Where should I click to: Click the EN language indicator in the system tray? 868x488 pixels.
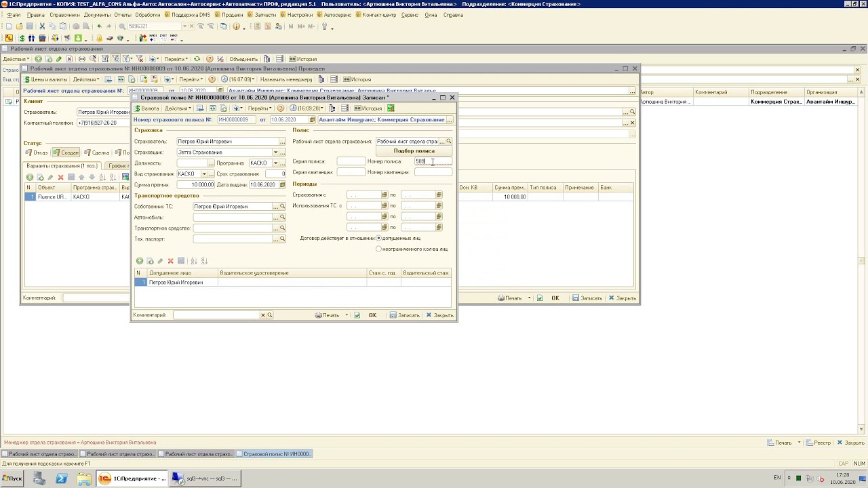777,478
